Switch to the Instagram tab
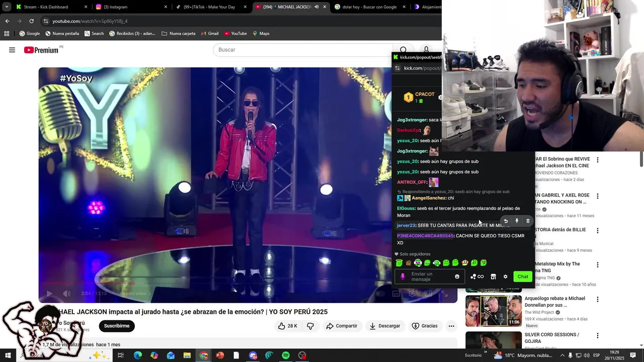Image resolution: width=644 pixels, height=362 pixels. [x=131, y=7]
